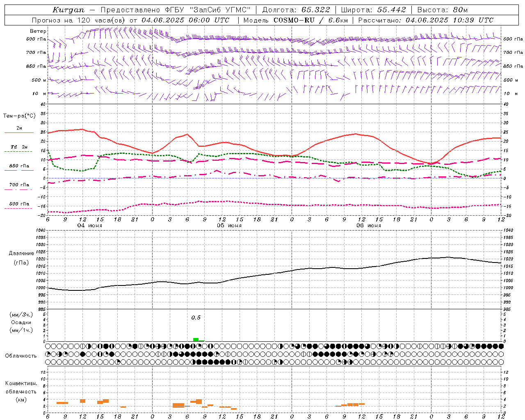The height and width of the screenshot is (420, 525).
Task: Click the "700 гПа" entry in the temperature legend
Action: (x=19, y=185)
